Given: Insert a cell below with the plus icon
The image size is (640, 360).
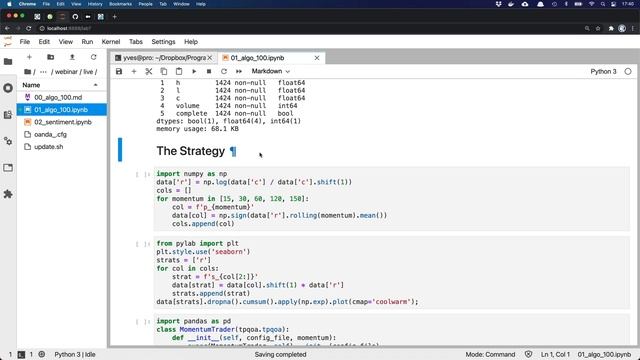Looking at the screenshot, I should (133, 71).
